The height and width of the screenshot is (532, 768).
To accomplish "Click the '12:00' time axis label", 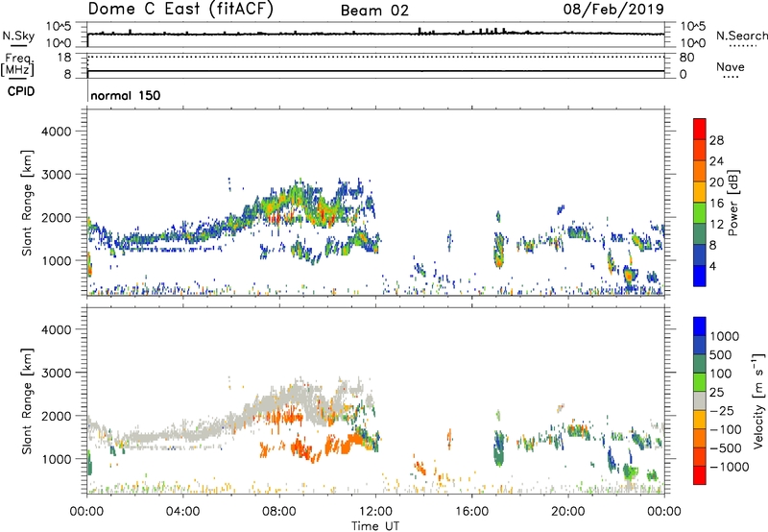I will point(375,512).
